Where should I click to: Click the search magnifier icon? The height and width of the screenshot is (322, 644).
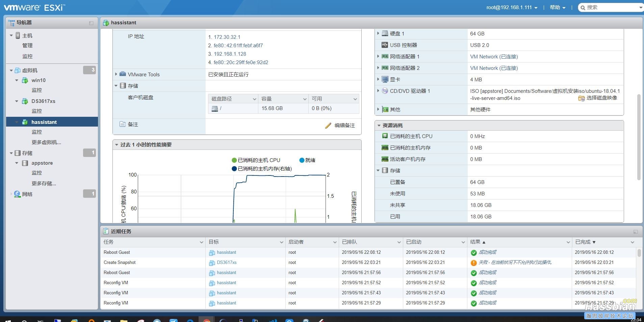pos(583,7)
